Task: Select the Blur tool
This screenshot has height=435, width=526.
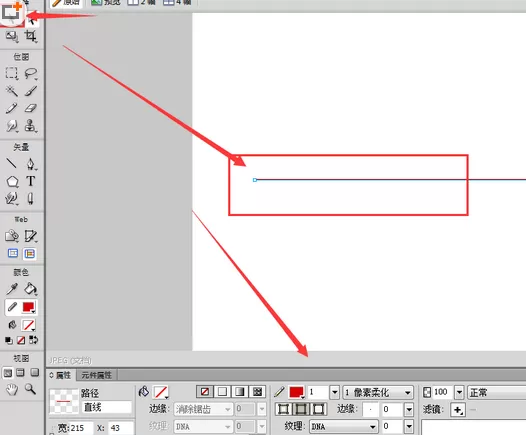Action: (12, 126)
